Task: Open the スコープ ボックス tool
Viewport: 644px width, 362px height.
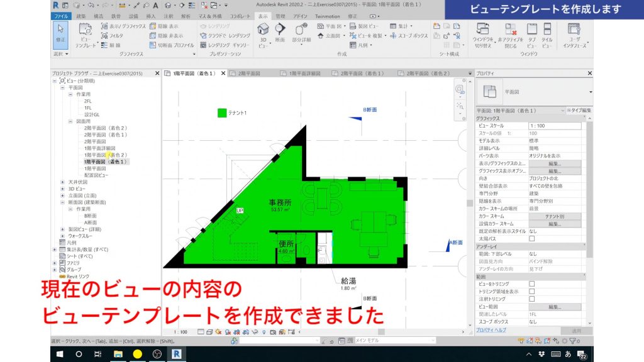Action: click(x=411, y=36)
